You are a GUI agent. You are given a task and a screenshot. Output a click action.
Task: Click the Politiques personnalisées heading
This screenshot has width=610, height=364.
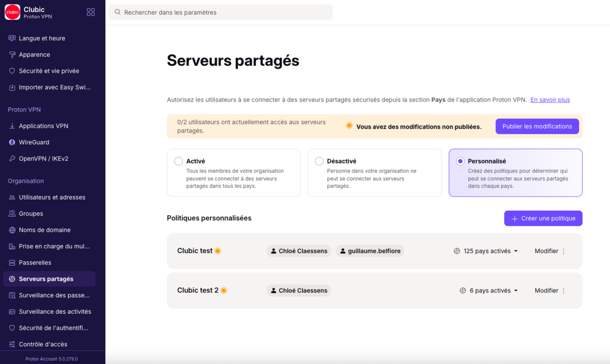(x=209, y=218)
